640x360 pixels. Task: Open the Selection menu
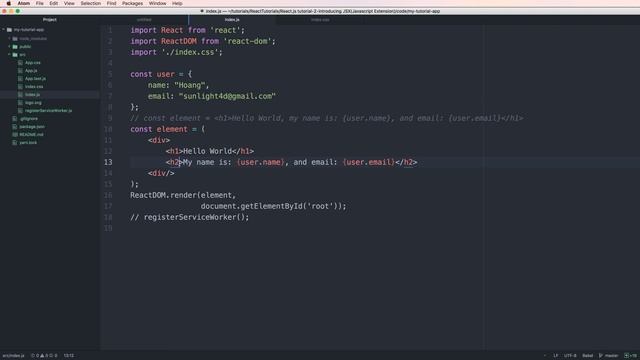tap(91, 3)
